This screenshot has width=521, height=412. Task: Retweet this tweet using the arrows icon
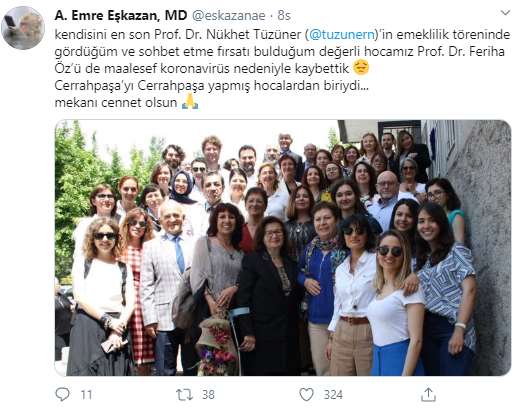(x=184, y=395)
